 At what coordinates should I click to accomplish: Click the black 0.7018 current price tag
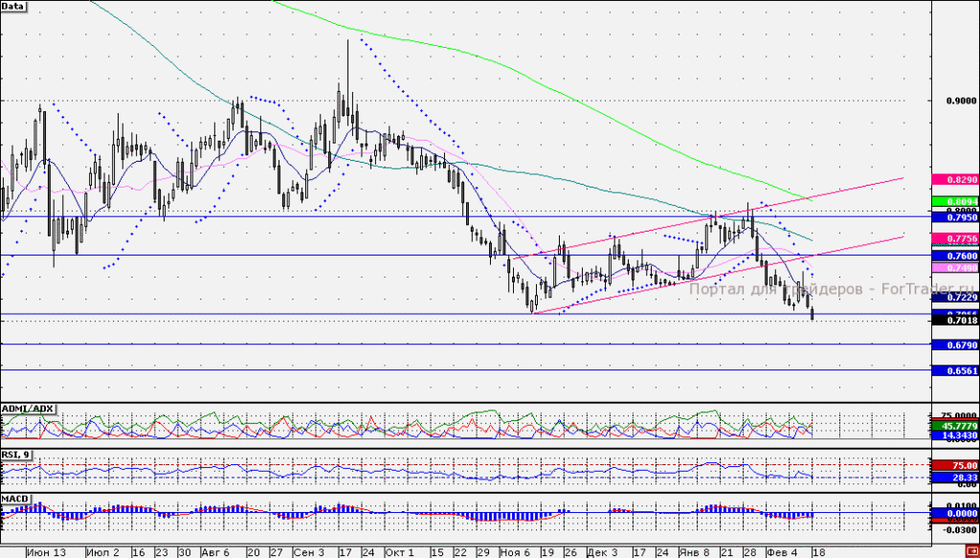pyautogui.click(x=955, y=320)
